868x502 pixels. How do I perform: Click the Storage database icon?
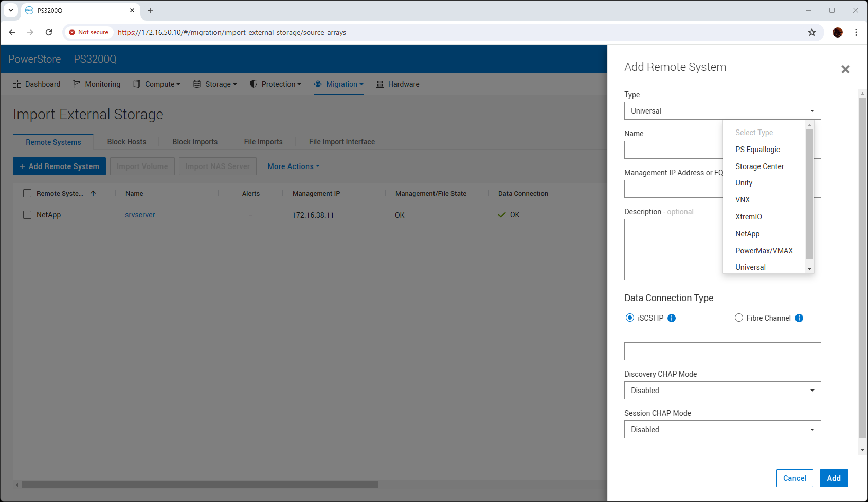[x=197, y=84]
